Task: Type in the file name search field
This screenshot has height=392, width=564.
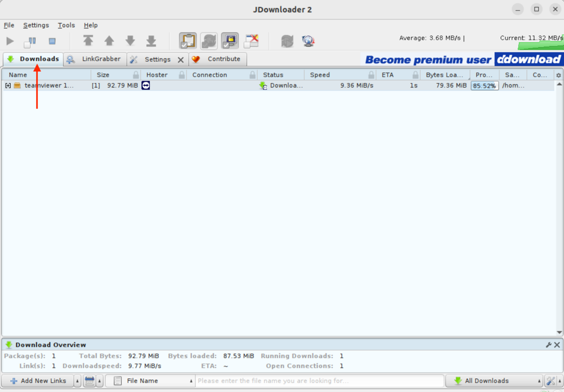Action: point(319,381)
